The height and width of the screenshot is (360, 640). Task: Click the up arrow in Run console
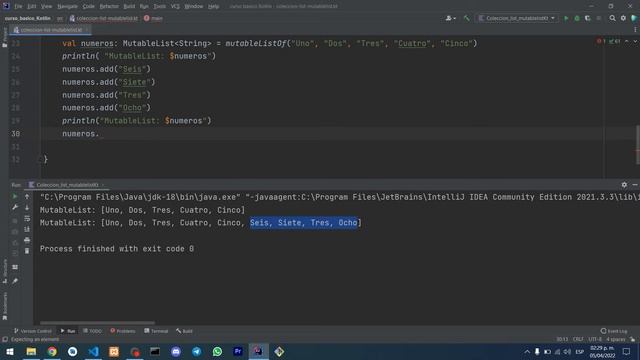pyautogui.click(x=27, y=196)
